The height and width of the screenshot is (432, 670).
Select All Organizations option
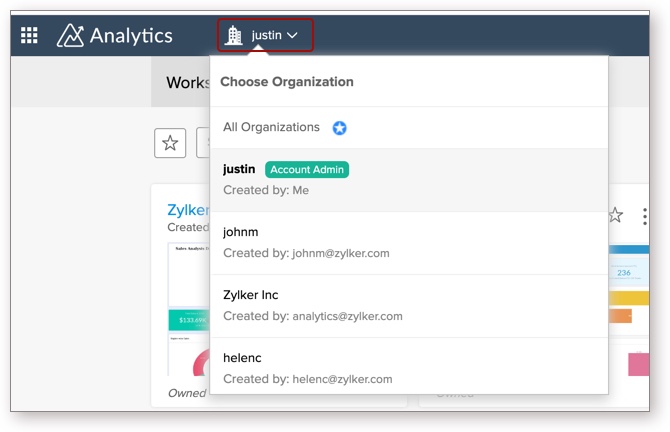click(409, 127)
